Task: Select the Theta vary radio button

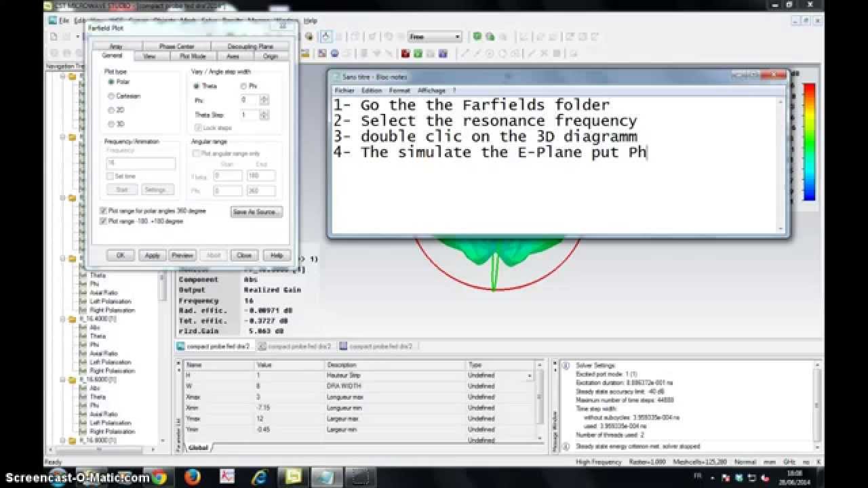Action: point(196,86)
